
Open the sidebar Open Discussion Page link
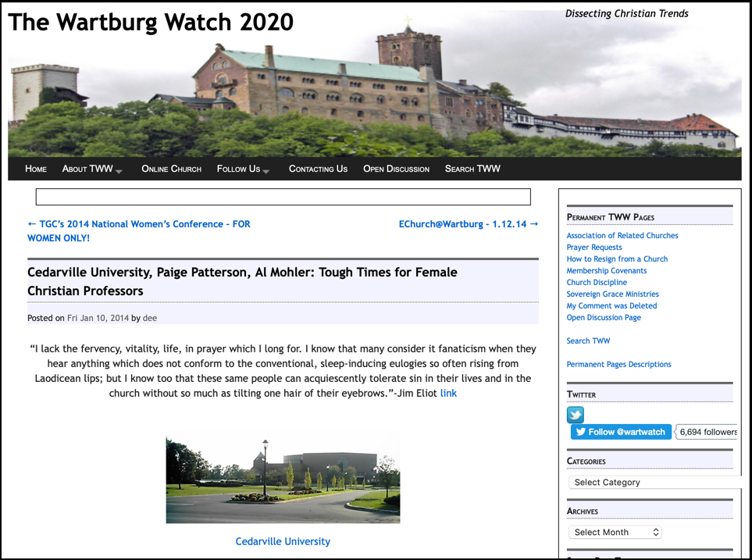[x=604, y=318]
